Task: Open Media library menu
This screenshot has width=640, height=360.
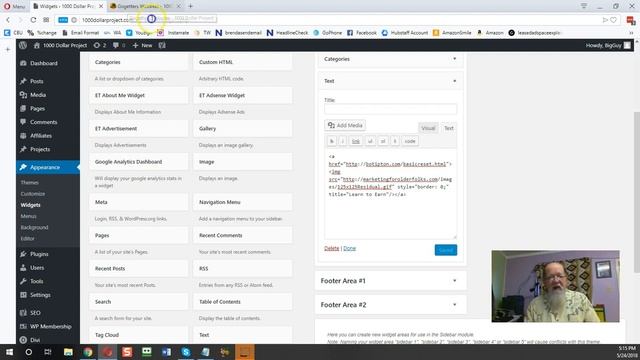Action: (x=38, y=95)
